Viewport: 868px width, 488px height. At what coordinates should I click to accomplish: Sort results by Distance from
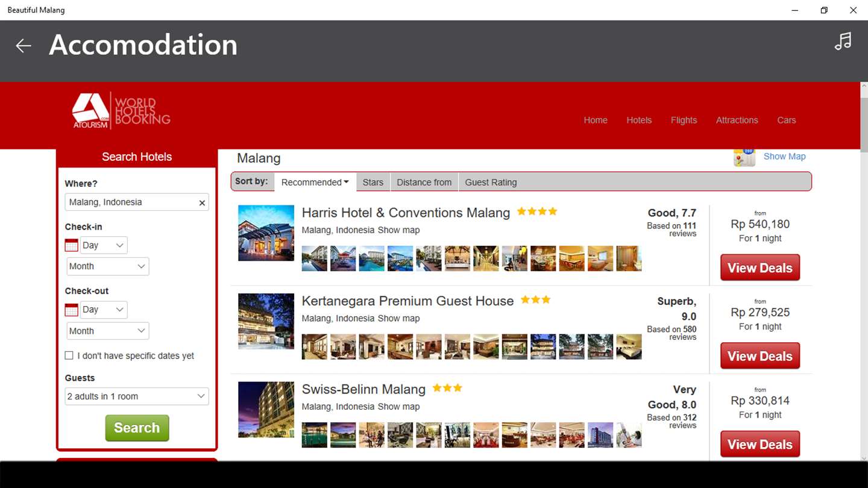pos(424,183)
